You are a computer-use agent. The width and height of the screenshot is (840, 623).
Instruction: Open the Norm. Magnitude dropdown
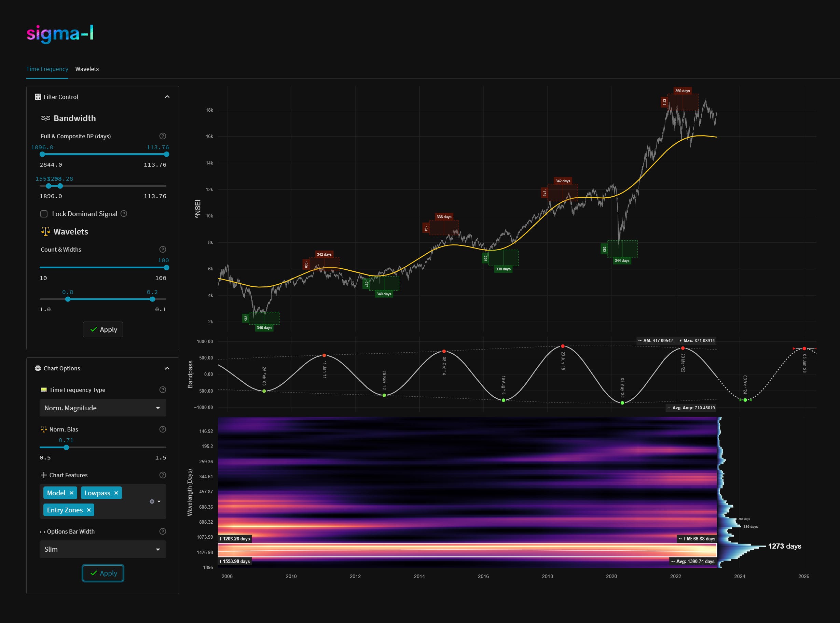pos(102,408)
